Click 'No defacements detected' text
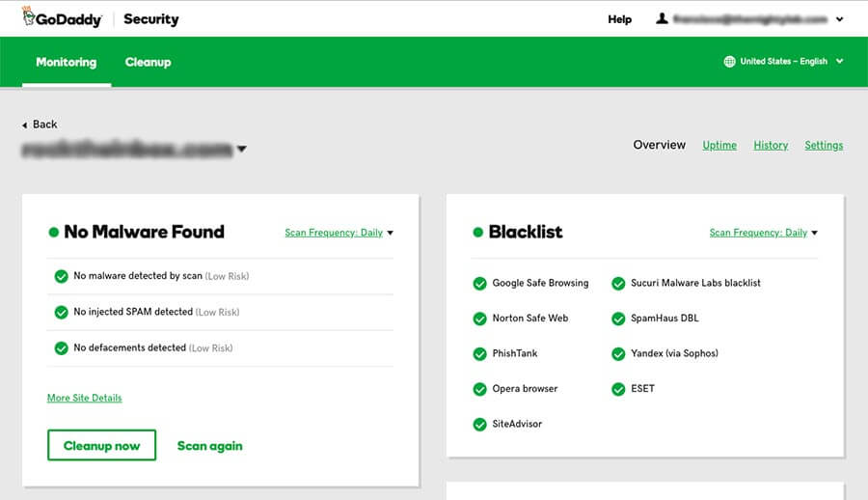Image resolution: width=868 pixels, height=500 pixels. (129, 347)
